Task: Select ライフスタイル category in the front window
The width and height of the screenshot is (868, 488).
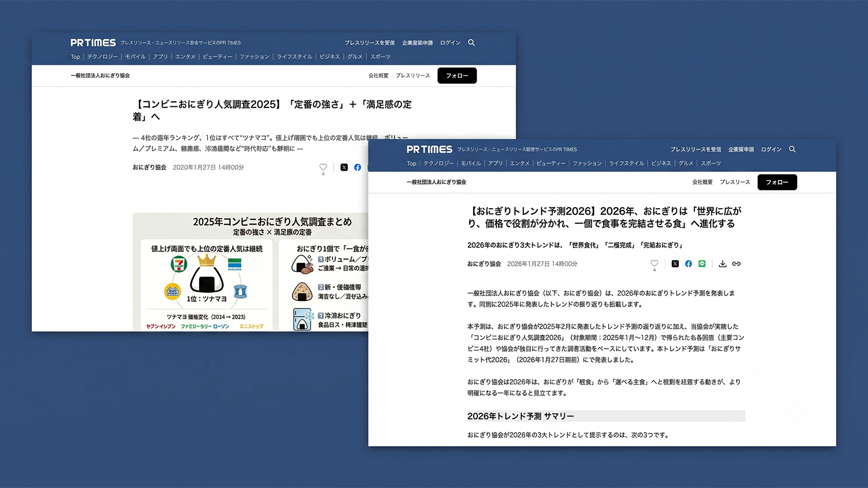Action: pyautogui.click(x=627, y=163)
